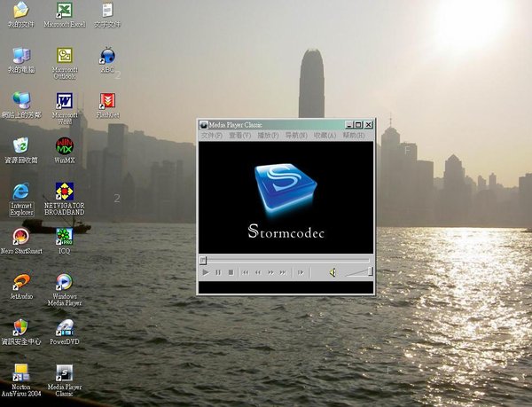
Task: Open Internet Explorer from the desktop
Action: [x=21, y=200]
